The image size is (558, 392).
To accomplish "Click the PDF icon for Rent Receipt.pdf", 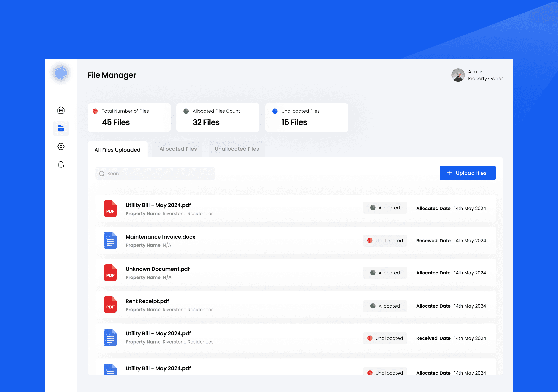I will [x=110, y=304].
